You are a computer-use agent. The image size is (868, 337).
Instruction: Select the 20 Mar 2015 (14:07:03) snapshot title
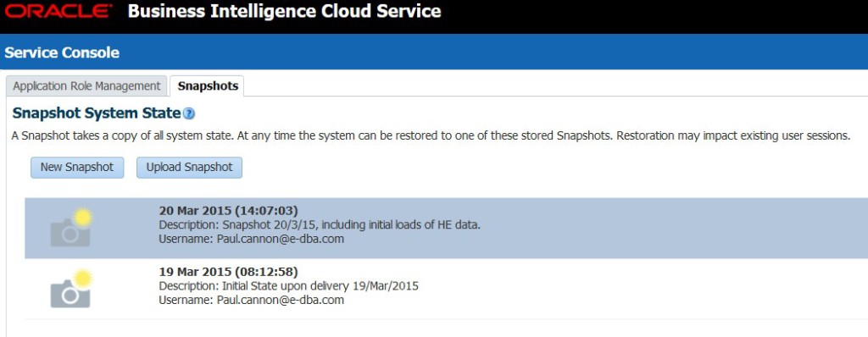[x=229, y=211]
